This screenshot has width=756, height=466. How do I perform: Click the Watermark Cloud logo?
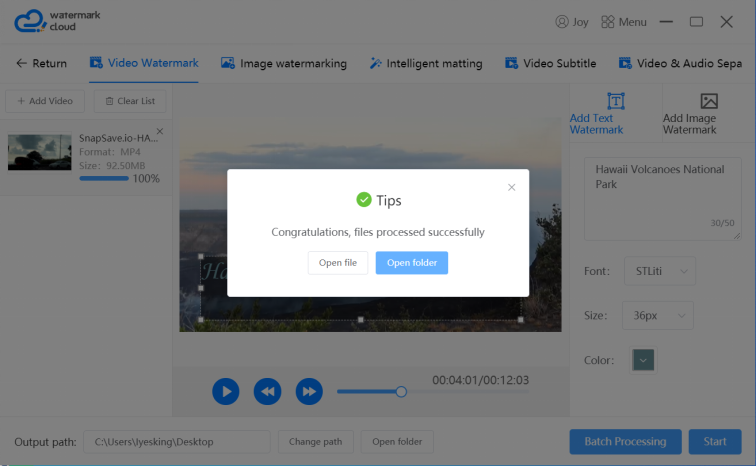pos(57,21)
